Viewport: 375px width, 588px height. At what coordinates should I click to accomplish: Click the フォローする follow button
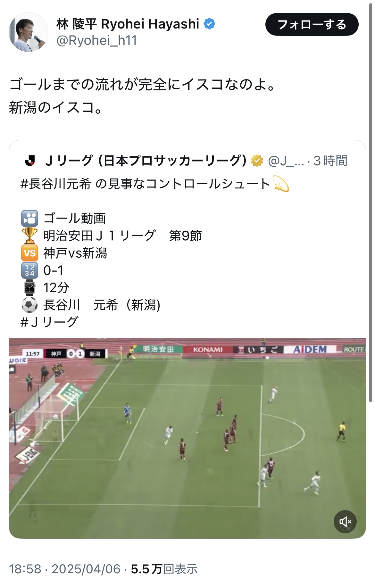pos(312,24)
